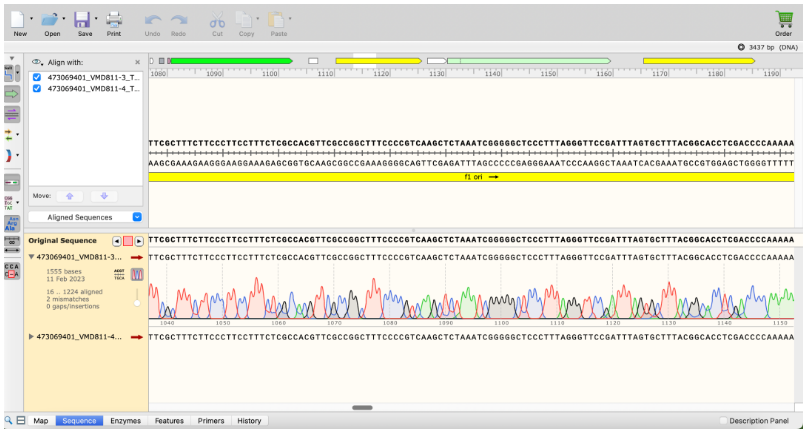Click the chromatogram trace view icon

tap(137, 275)
